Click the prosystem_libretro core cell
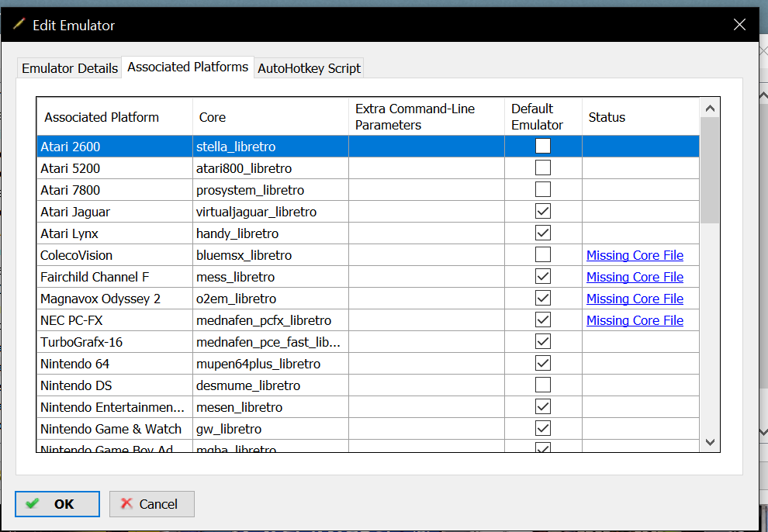768x532 pixels. (x=271, y=190)
